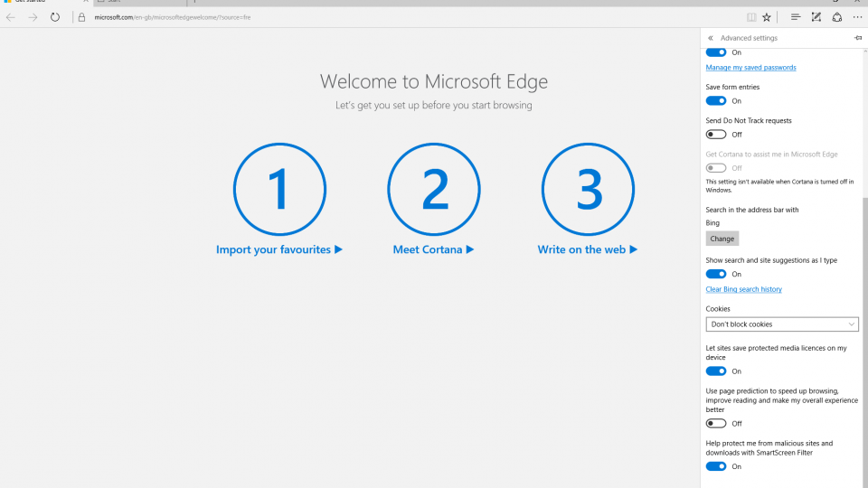The height and width of the screenshot is (488, 868).
Task: Add page to favourites with star icon
Action: click(x=767, y=17)
